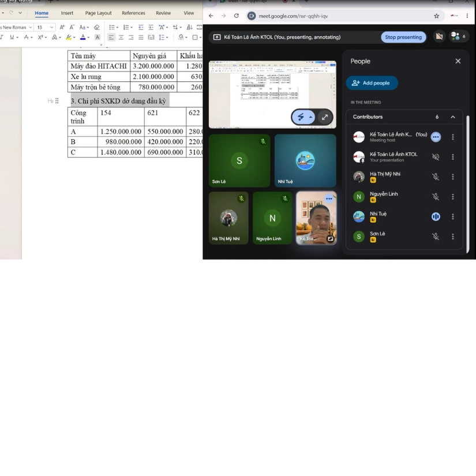Click the Nhi Tuệ video tile
Viewport: 476px width, 476px height.
tap(305, 160)
